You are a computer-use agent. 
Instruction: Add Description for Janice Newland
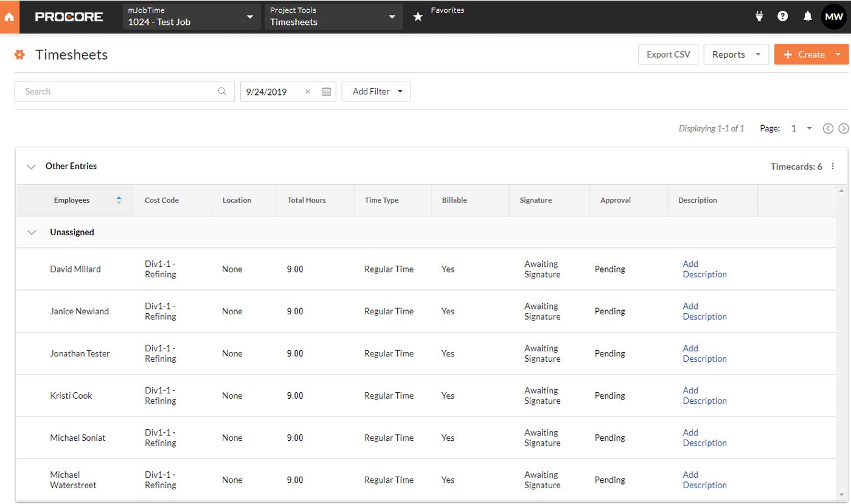[704, 311]
